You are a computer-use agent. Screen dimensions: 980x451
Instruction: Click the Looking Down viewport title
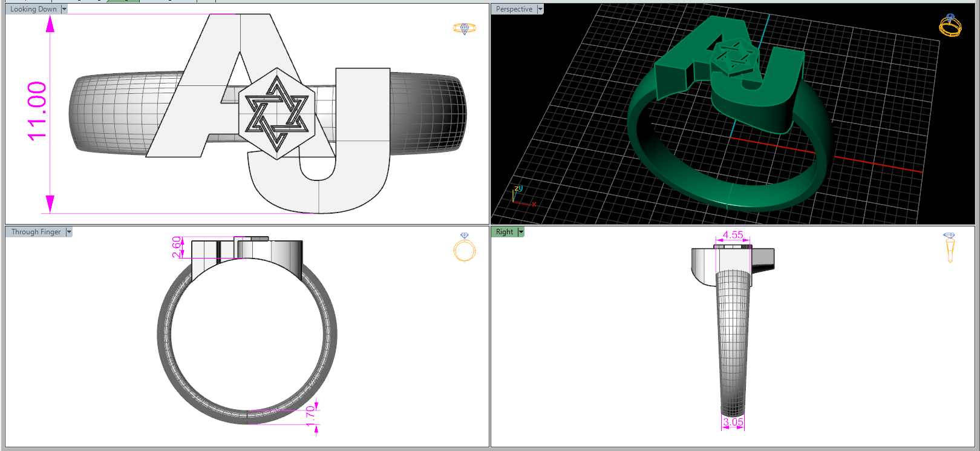click(x=33, y=9)
